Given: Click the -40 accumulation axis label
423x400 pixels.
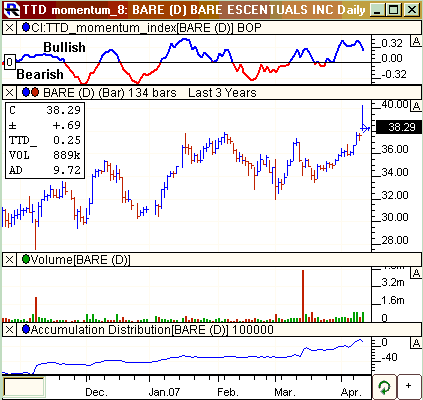Looking at the screenshot, I should [x=390, y=358].
